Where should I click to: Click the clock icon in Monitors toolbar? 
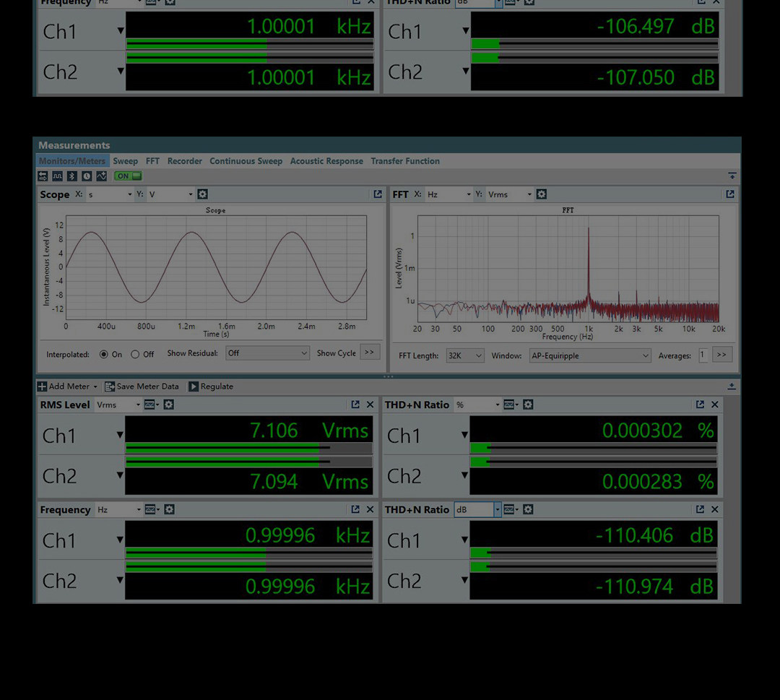click(x=87, y=176)
